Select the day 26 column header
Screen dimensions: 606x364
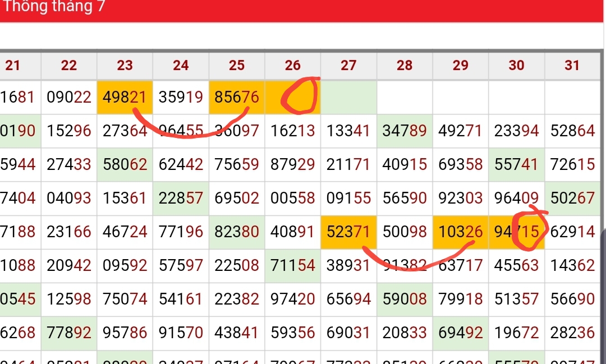pyautogui.click(x=292, y=65)
